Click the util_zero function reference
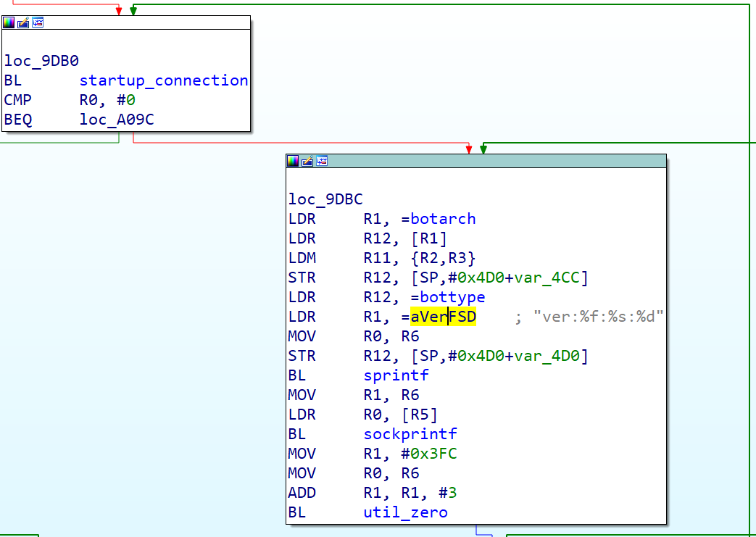 click(x=405, y=512)
